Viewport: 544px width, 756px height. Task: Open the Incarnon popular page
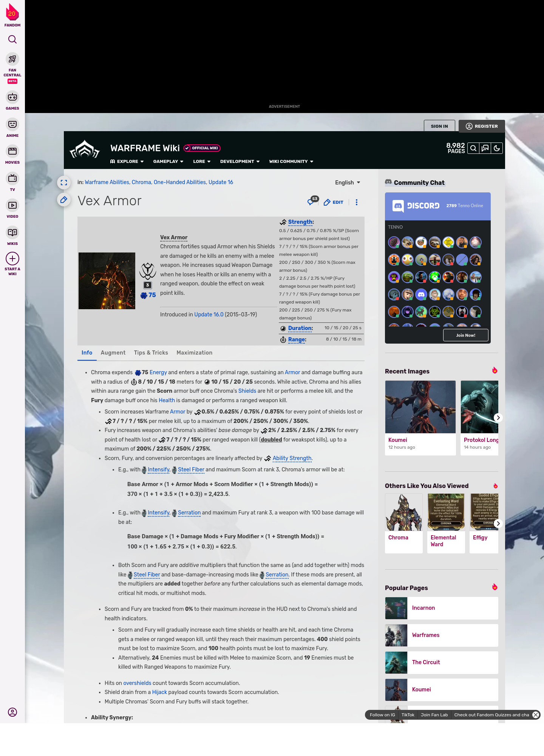point(442,608)
